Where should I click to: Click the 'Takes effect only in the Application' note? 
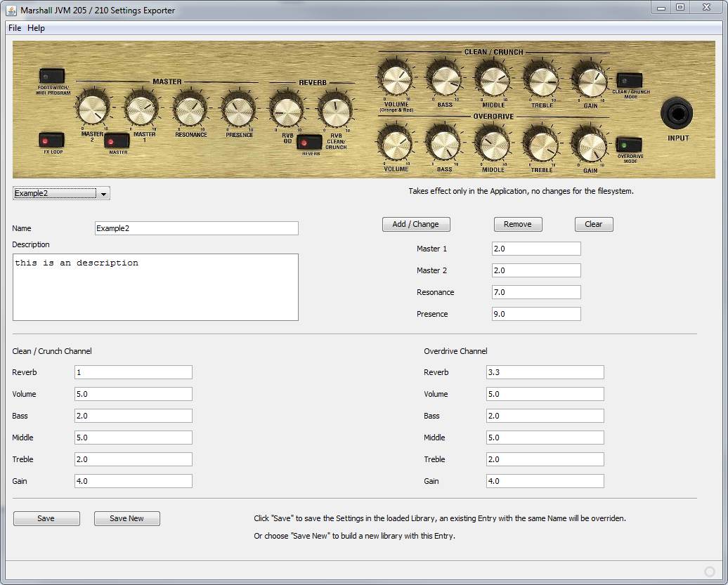[x=521, y=191]
